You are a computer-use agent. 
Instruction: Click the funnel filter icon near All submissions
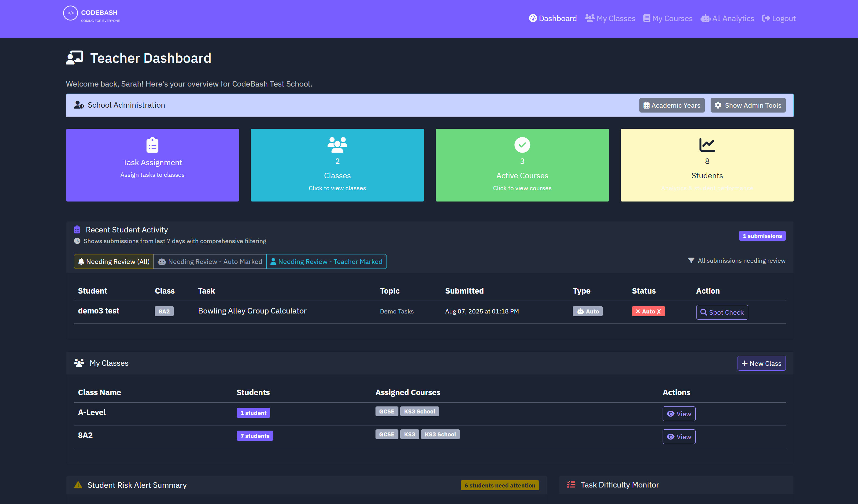691,261
